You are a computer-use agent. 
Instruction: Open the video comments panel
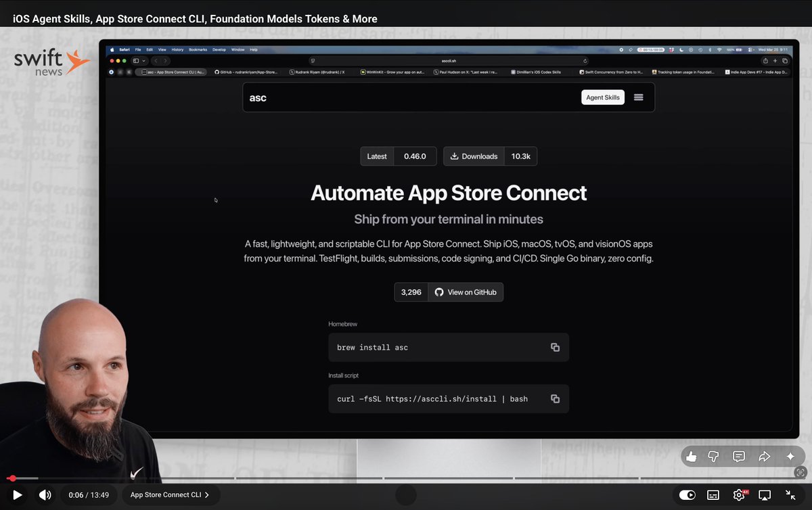(739, 457)
